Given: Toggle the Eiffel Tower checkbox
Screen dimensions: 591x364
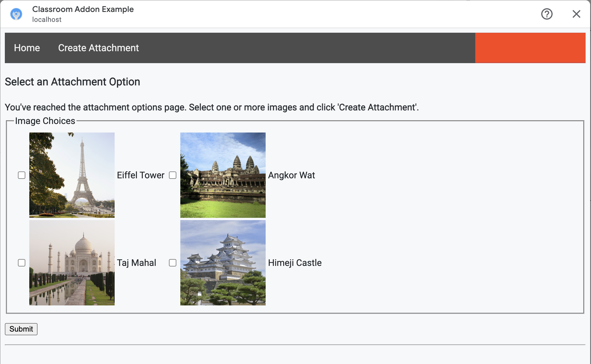Looking at the screenshot, I should click(22, 174).
